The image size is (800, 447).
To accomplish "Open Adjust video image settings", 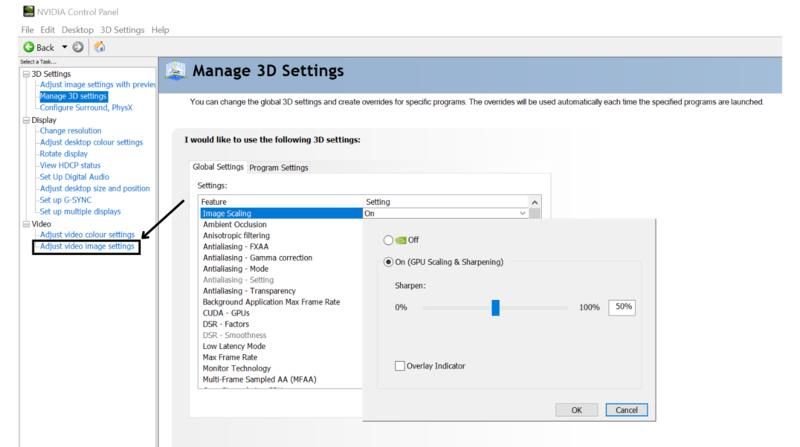I will [86, 246].
